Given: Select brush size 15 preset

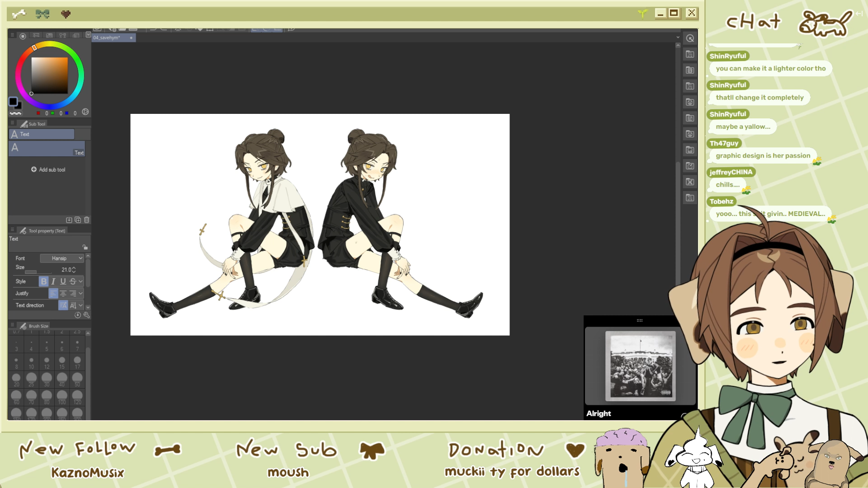Looking at the screenshot, I should (62, 361).
